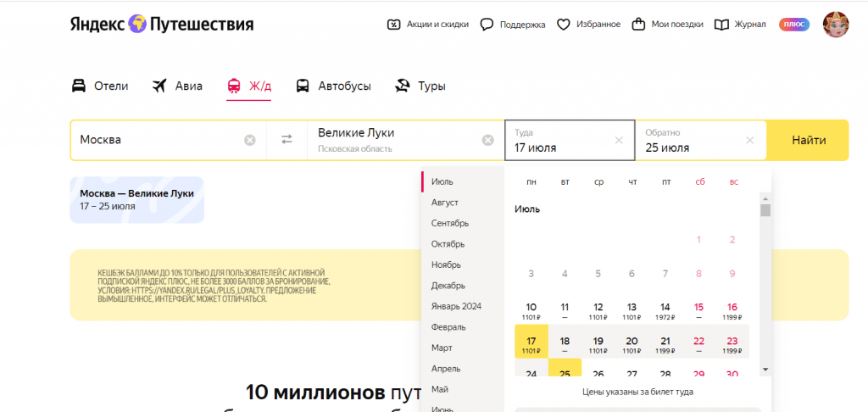
Task: Pick July 10 in calendar
Action: coord(531,310)
